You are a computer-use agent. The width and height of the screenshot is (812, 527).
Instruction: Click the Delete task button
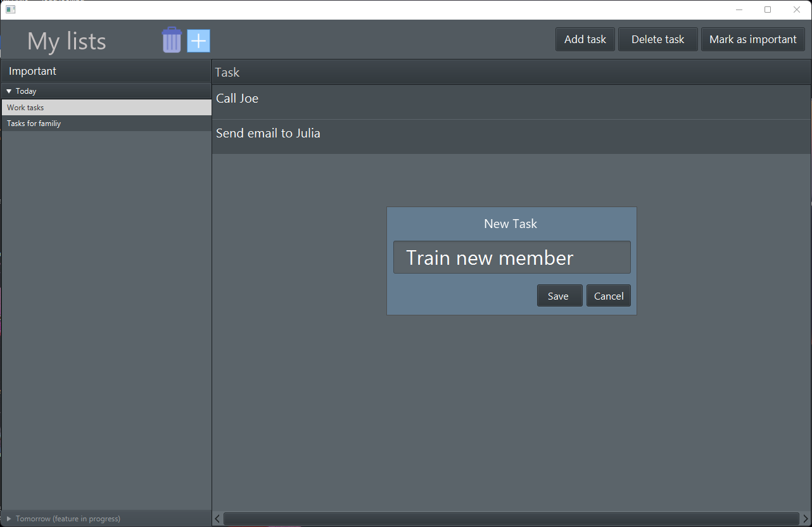click(657, 39)
